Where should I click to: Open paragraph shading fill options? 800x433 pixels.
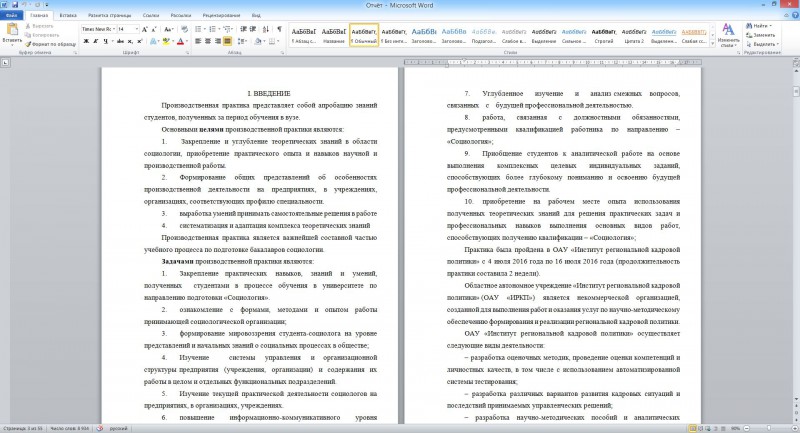tap(259, 41)
